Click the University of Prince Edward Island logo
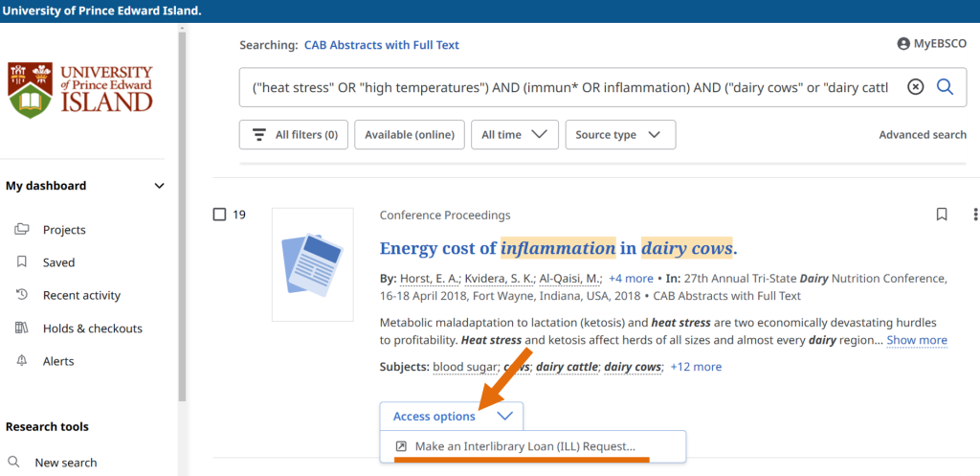Screen dimensions: 980x476 pos(80,91)
